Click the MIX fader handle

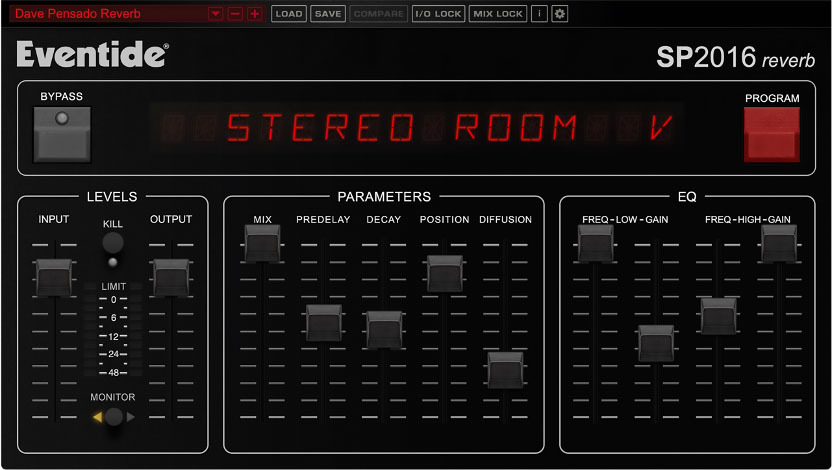[x=262, y=243]
